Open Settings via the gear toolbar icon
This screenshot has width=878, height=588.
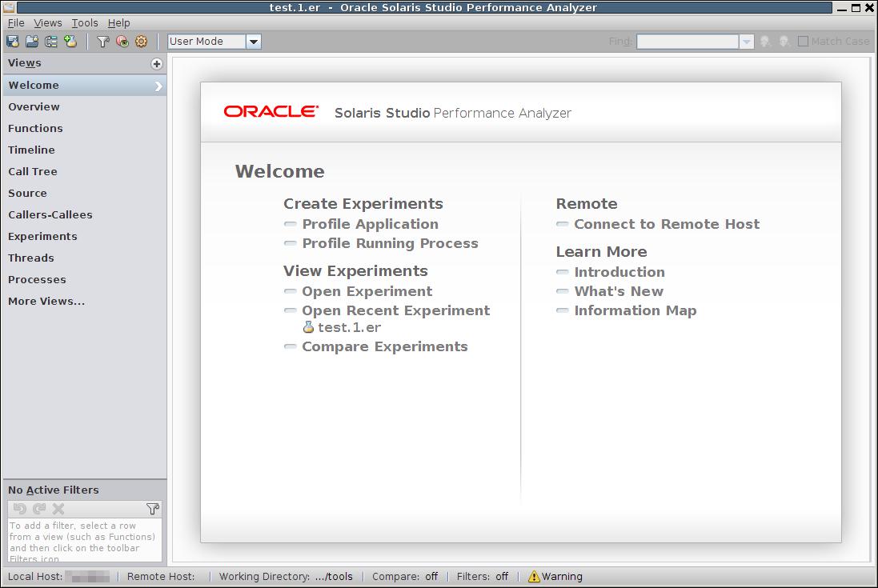click(141, 42)
